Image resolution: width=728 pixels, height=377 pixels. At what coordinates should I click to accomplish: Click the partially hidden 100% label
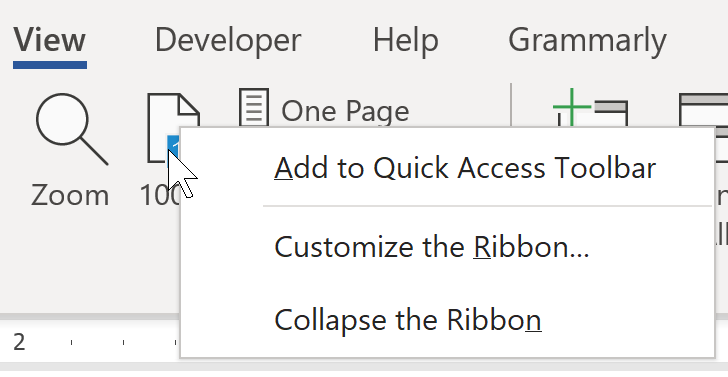click(x=159, y=195)
